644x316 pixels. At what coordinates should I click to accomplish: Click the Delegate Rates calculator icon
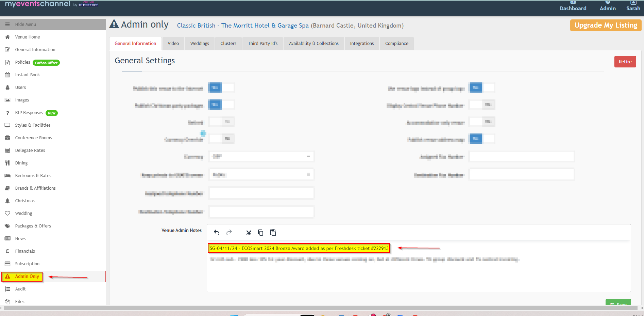point(7,151)
